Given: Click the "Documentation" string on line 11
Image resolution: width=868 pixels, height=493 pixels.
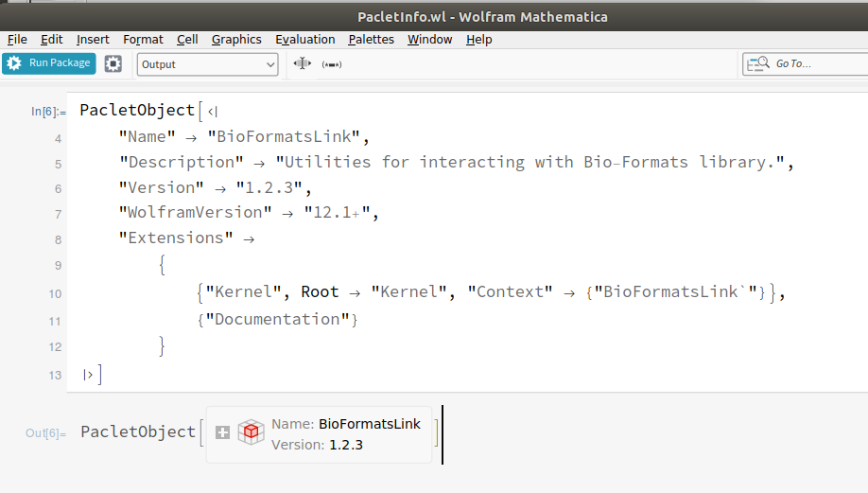Looking at the screenshot, I should point(277,320).
